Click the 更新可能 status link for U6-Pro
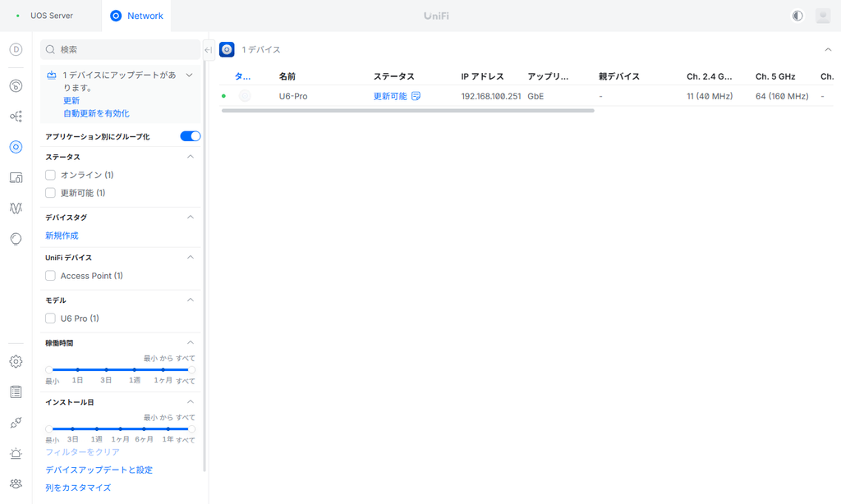 point(390,96)
